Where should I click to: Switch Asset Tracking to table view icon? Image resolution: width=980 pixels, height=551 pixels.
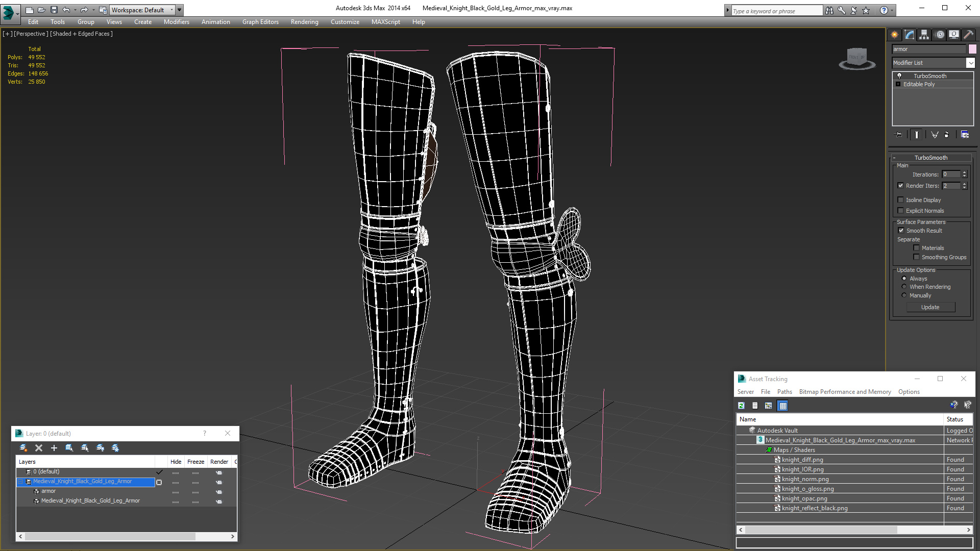(x=782, y=406)
